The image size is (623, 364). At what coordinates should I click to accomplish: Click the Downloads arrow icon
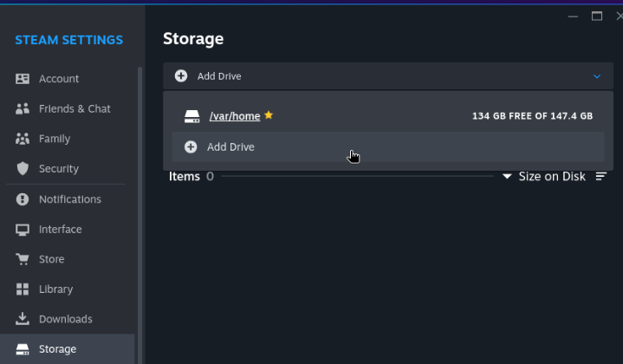tap(23, 319)
